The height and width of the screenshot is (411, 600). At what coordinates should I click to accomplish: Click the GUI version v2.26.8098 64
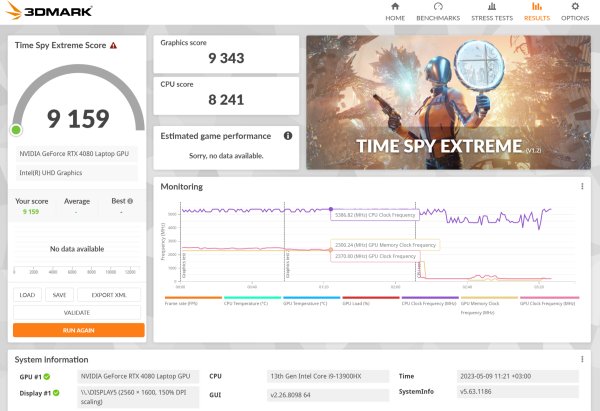click(328, 395)
